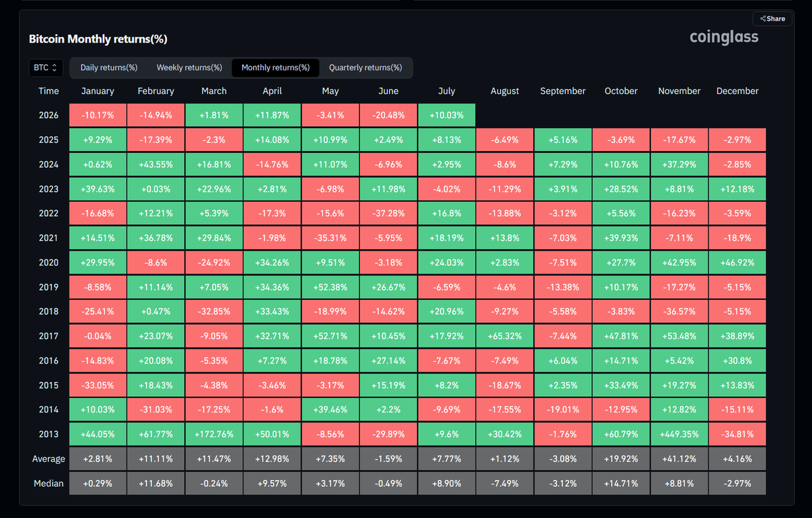
Task: Click the -37.28% cell for June 2022
Action: click(388, 213)
